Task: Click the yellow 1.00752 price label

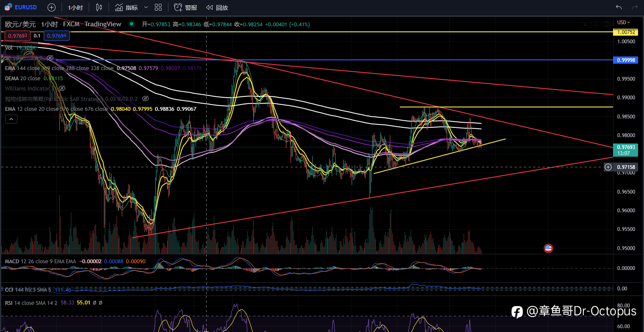Action: 626,32
